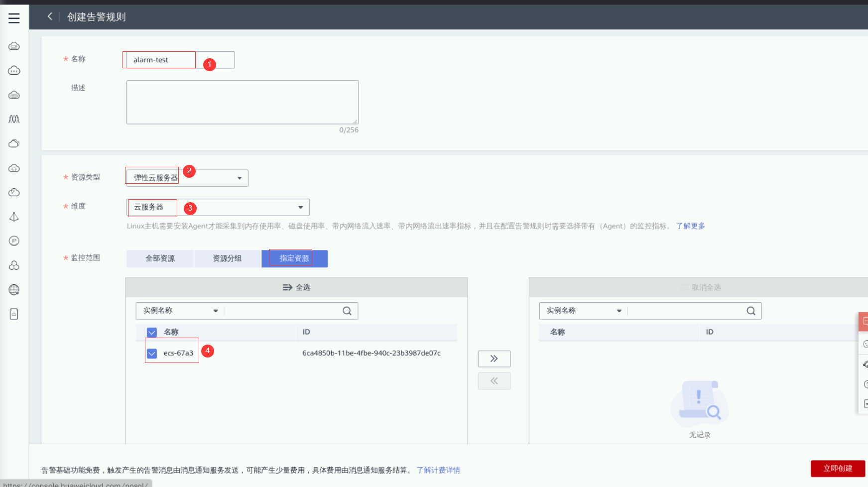
Task: Click the globe sidebar icon
Action: pyautogui.click(x=14, y=290)
